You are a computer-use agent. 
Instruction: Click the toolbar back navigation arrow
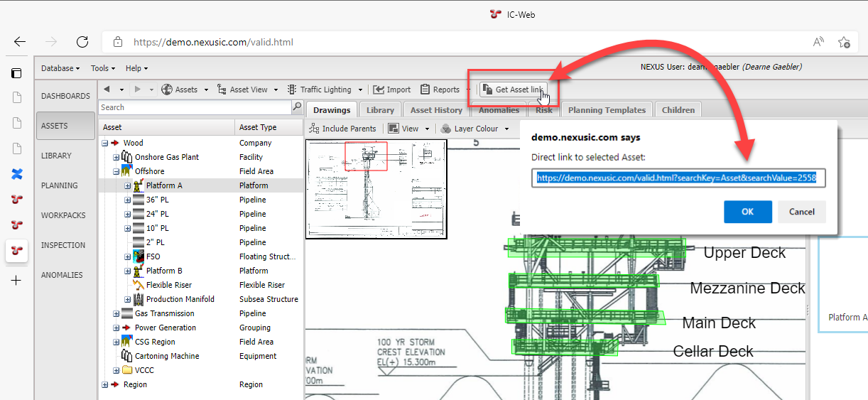point(107,90)
